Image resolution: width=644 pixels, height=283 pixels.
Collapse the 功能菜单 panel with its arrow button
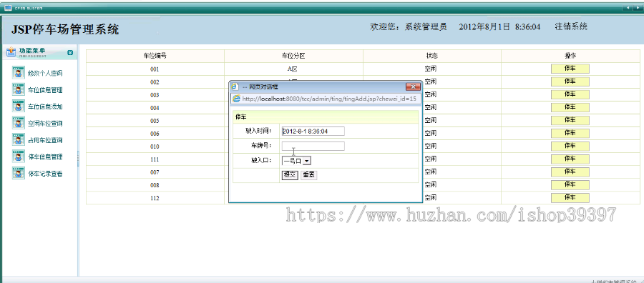pyautogui.click(x=70, y=52)
